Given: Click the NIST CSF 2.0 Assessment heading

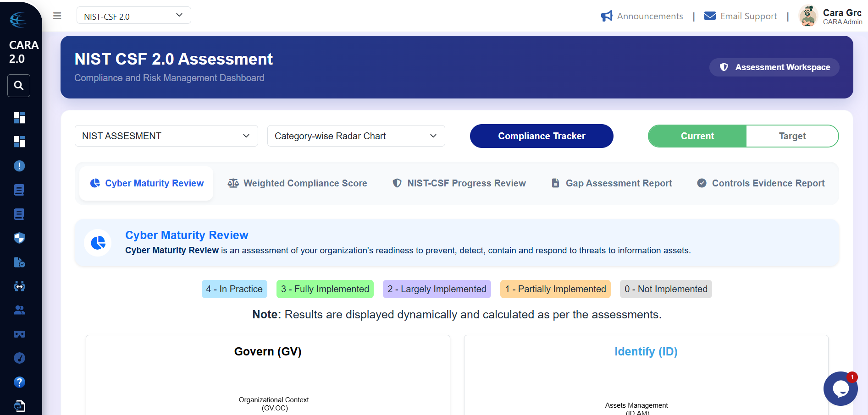Looking at the screenshot, I should pos(174,59).
